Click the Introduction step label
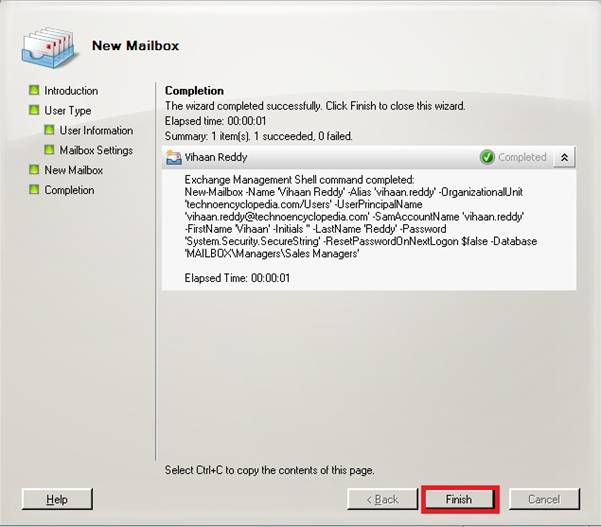The height and width of the screenshot is (527, 601). point(71,91)
